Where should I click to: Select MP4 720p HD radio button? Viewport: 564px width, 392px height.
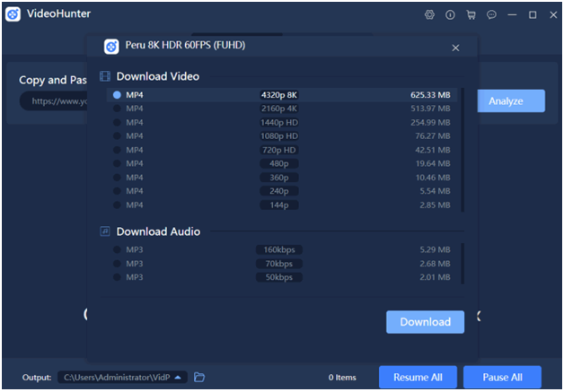pyautogui.click(x=117, y=150)
